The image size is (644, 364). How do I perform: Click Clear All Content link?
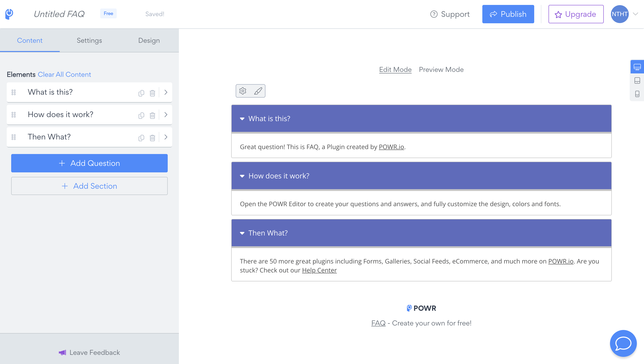coord(64,74)
